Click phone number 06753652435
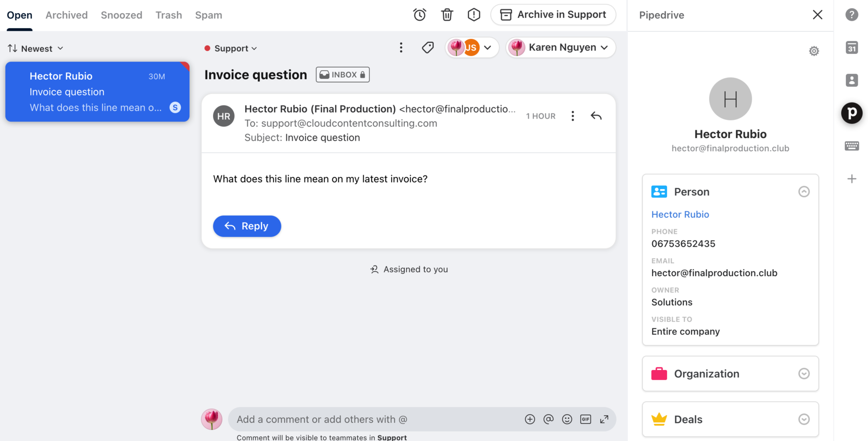 pos(683,244)
